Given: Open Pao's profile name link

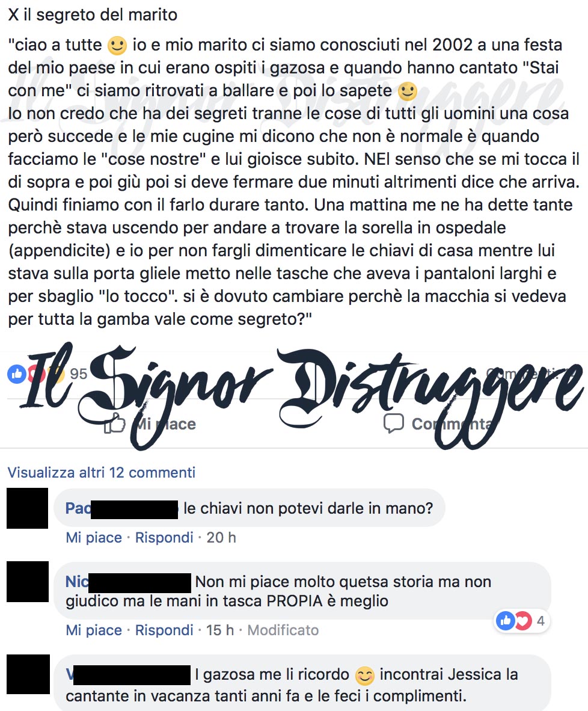Looking at the screenshot, I should (121, 508).
